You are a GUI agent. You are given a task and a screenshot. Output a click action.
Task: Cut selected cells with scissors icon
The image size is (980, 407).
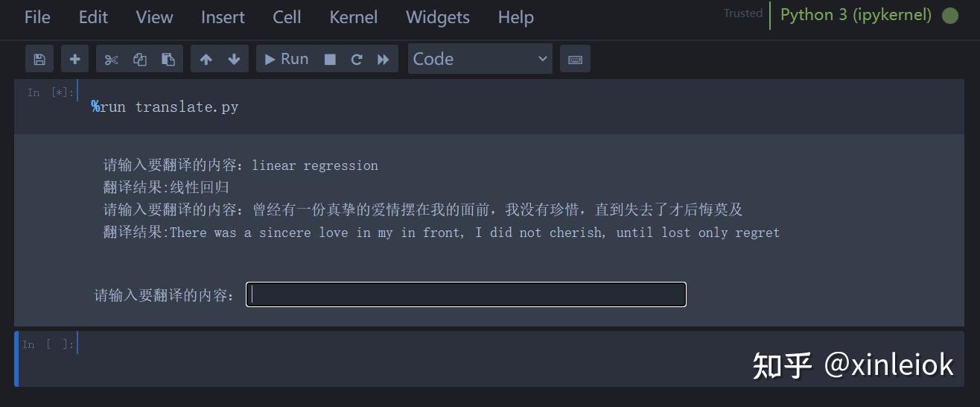coord(112,59)
